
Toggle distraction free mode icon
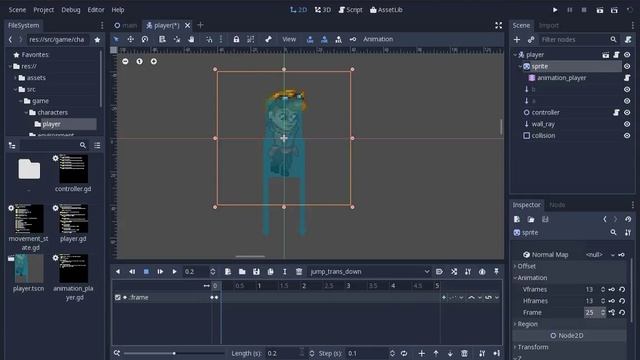pos(498,25)
